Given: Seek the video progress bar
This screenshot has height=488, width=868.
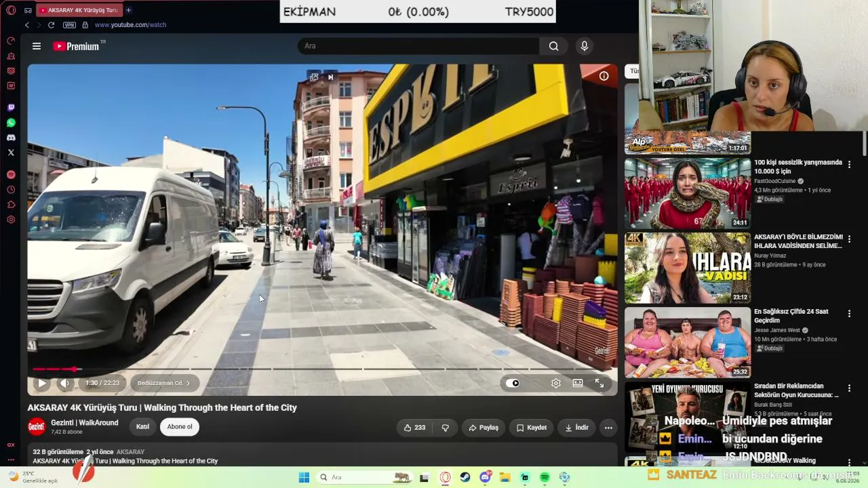Looking at the screenshot, I should click(x=322, y=369).
